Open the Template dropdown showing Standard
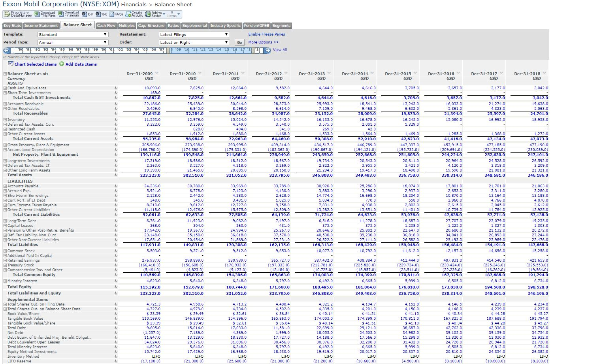 pos(72,34)
